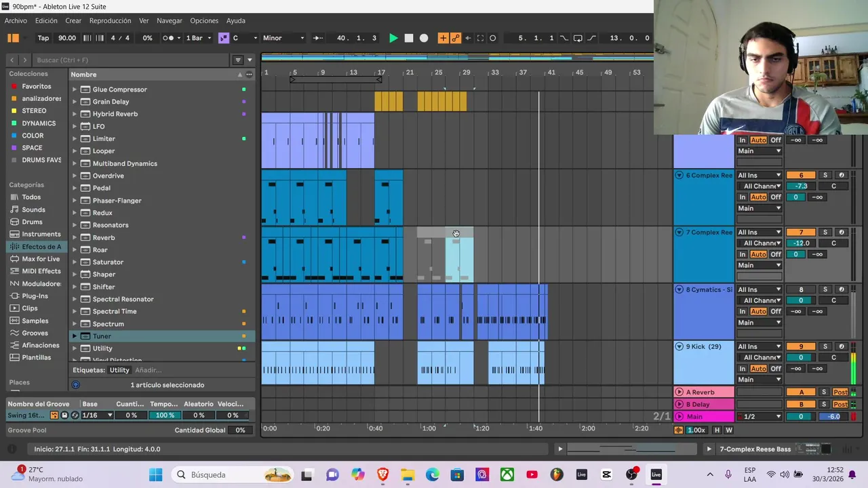Image resolution: width=868 pixels, height=488 pixels.
Task: Open the Reproducción menu
Action: [x=111, y=20]
